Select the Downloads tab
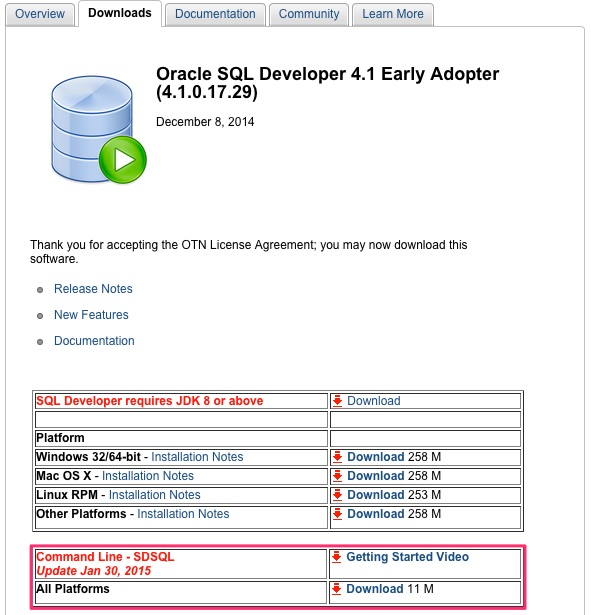Screen dimensions: 591x615 point(120,13)
